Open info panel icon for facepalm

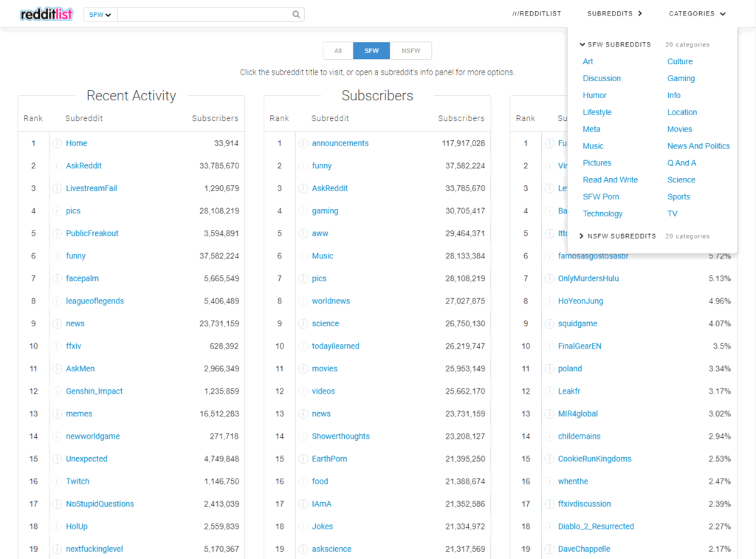(x=57, y=279)
